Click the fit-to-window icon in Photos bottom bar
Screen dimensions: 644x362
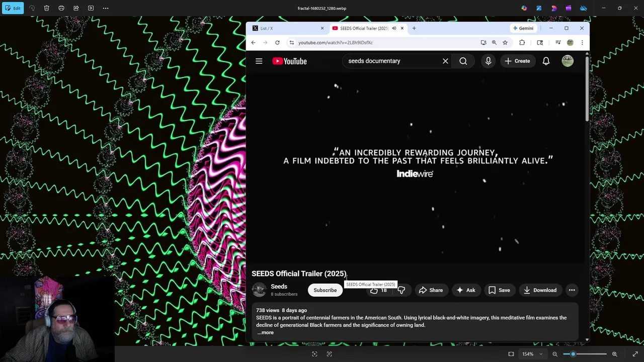[511, 354]
